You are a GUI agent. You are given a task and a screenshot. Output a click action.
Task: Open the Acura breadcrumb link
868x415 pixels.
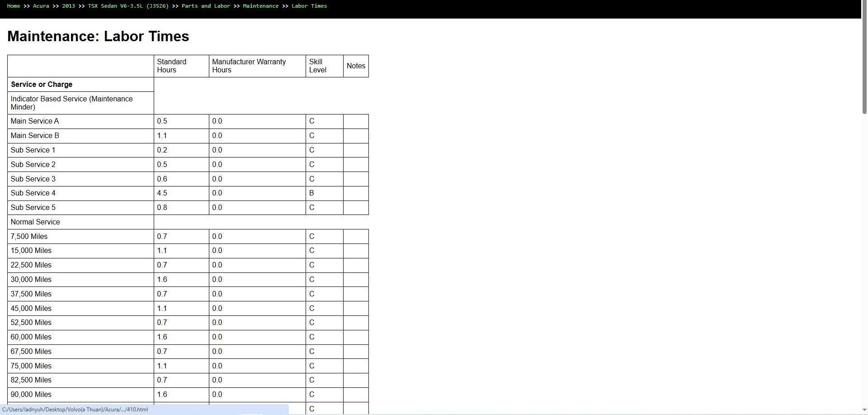(41, 6)
